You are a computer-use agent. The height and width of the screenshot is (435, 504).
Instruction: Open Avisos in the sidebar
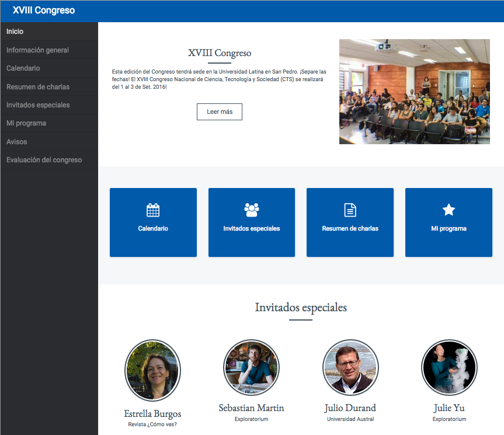[17, 142]
